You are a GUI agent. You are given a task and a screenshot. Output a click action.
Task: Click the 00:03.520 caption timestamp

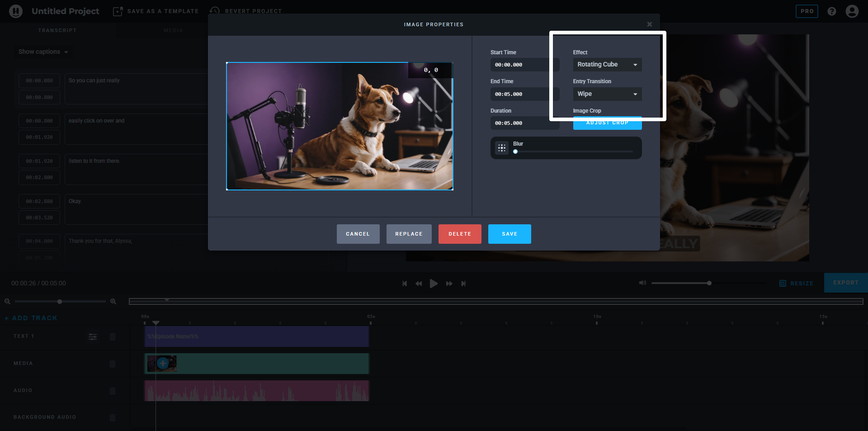point(39,218)
